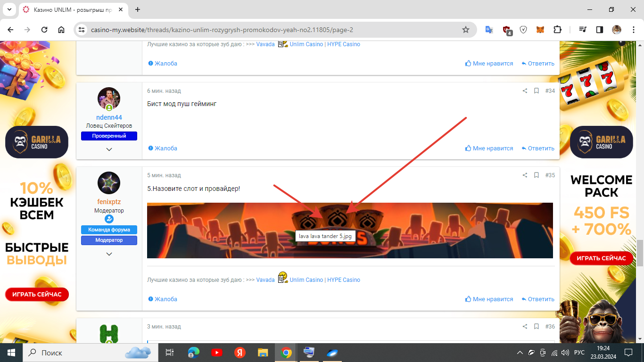
Task: Open Unlim Casino link in post #35 signature
Action: [x=306, y=280]
